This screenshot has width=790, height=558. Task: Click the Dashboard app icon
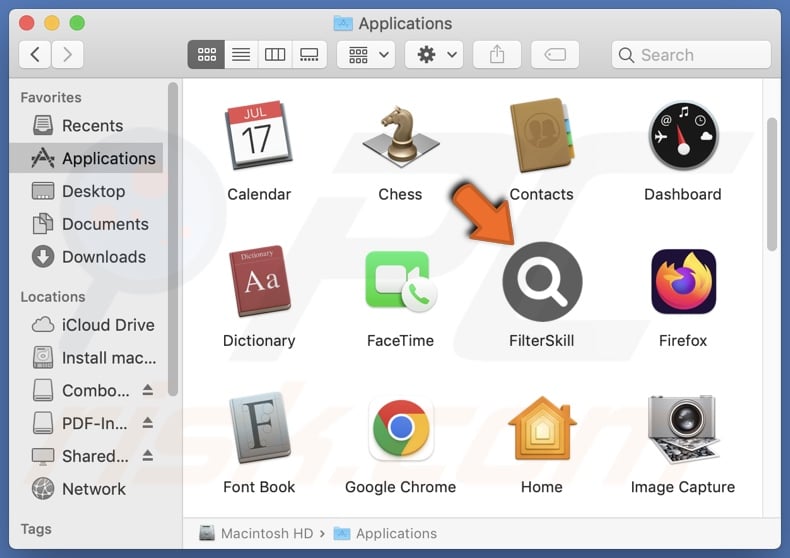tap(683, 135)
